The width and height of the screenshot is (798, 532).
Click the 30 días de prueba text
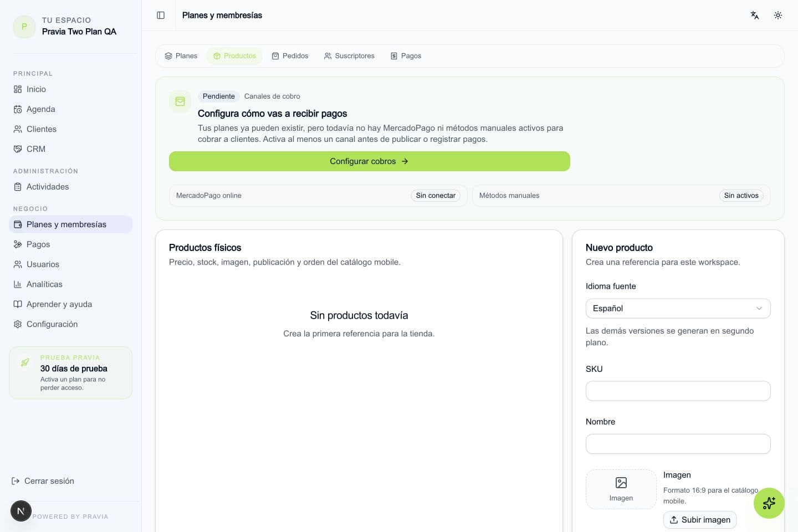point(74,369)
